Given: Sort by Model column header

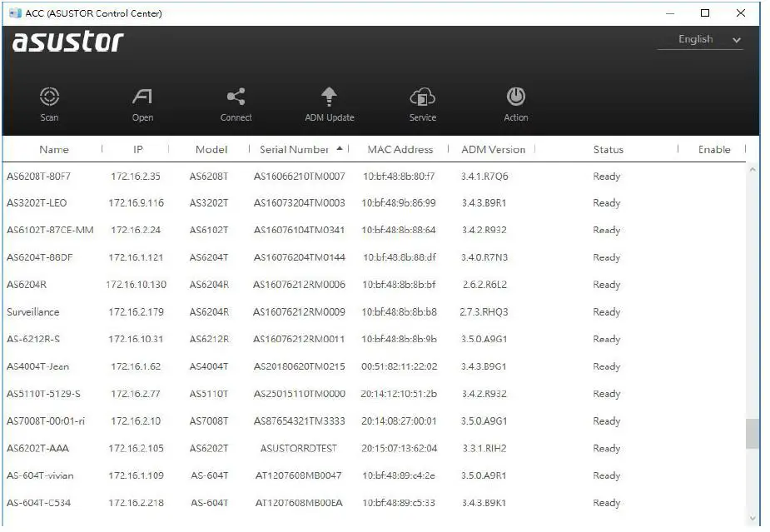Looking at the screenshot, I should click(x=211, y=149).
